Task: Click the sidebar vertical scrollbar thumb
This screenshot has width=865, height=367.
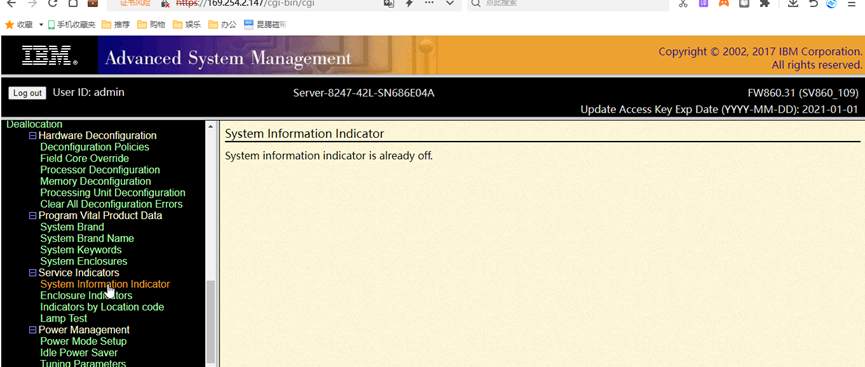Action: tap(210, 322)
